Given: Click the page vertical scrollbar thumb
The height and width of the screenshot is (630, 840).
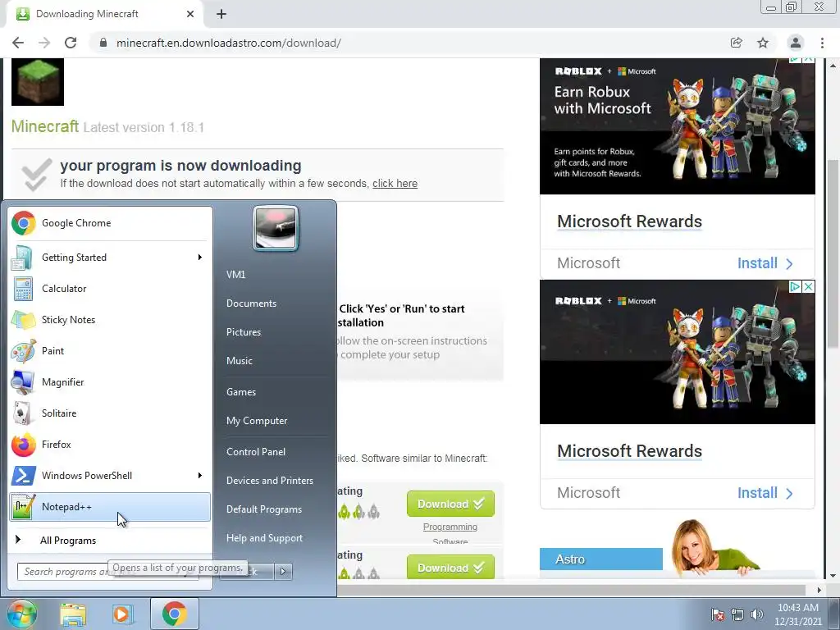Looking at the screenshot, I should (x=833, y=253).
